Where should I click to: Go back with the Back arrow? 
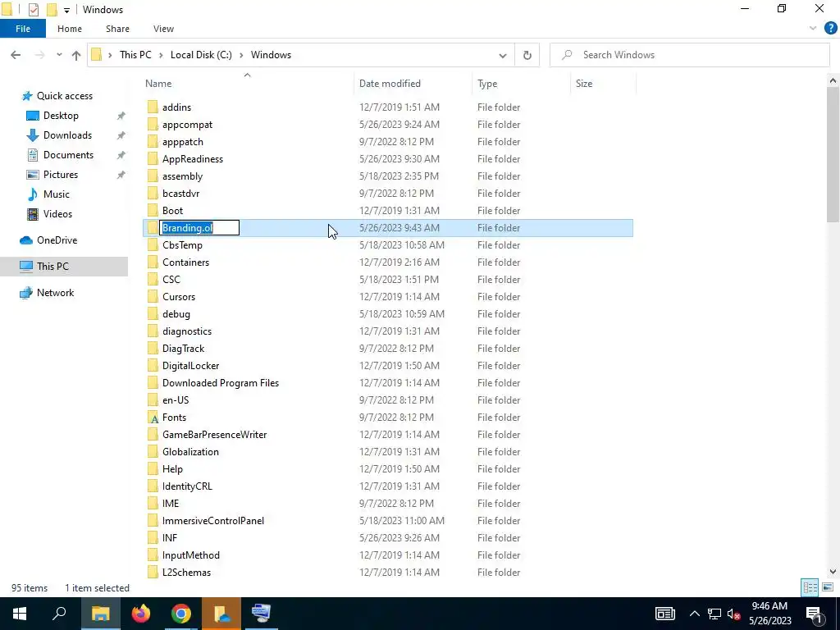(x=16, y=55)
